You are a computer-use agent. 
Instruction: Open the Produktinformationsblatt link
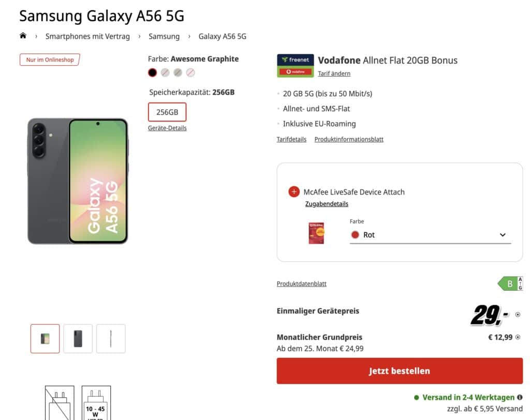pyautogui.click(x=349, y=139)
